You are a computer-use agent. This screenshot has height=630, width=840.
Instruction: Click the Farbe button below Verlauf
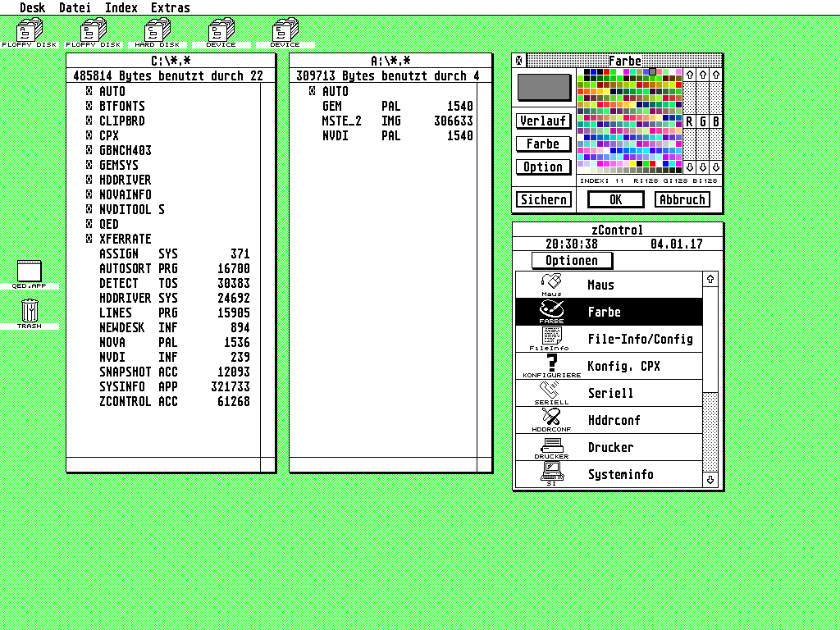tap(543, 144)
